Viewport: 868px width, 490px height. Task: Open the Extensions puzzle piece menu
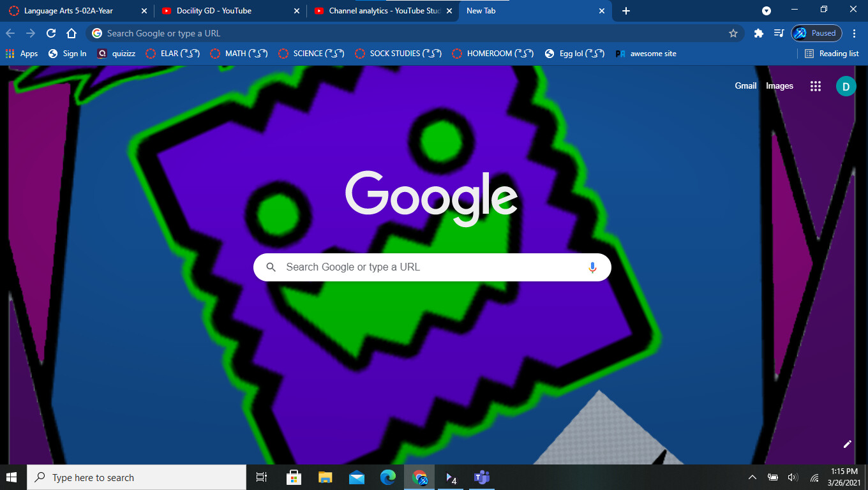(758, 33)
